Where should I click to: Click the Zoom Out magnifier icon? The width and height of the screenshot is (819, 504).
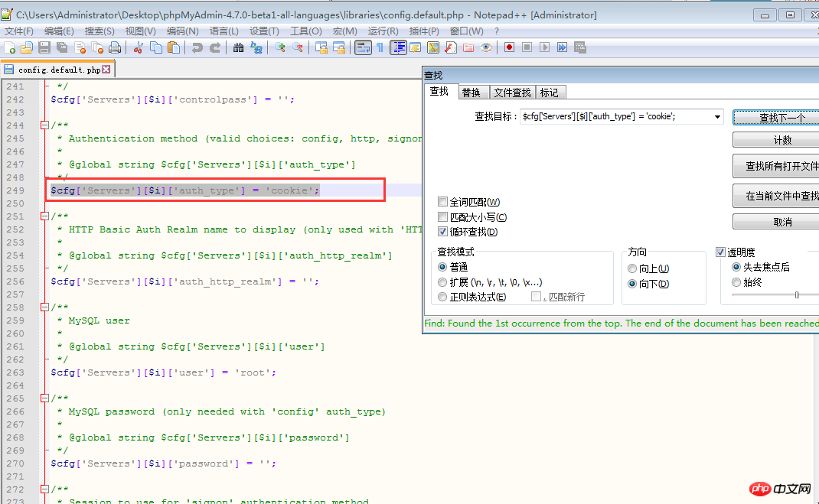tap(297, 48)
